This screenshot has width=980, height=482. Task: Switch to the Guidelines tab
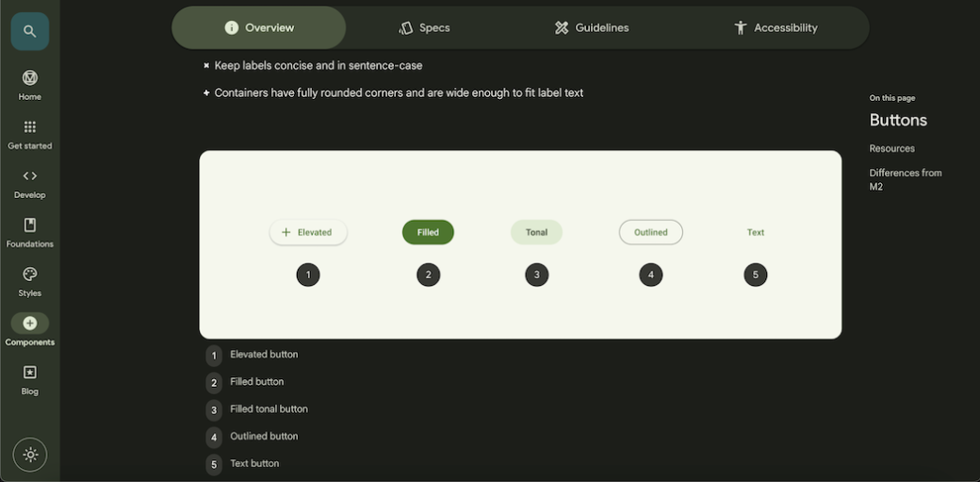point(591,27)
